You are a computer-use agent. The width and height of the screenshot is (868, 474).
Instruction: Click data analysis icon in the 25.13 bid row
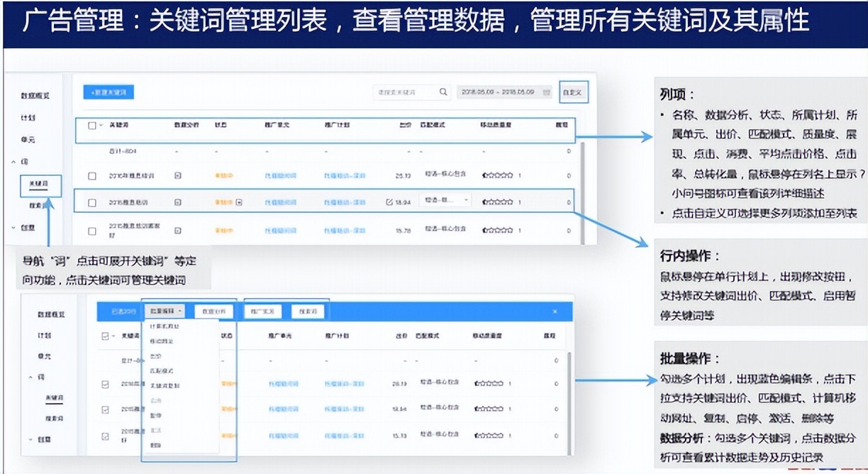pos(178,175)
